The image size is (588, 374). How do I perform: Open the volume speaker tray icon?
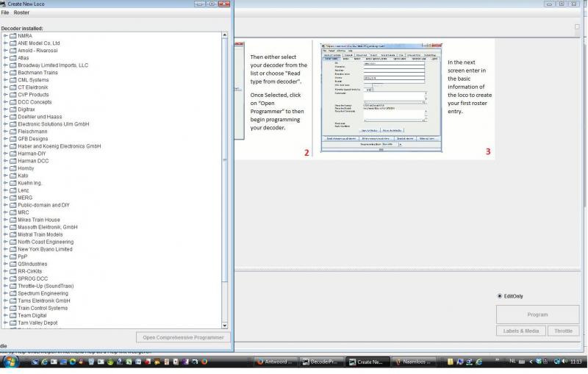(x=564, y=362)
